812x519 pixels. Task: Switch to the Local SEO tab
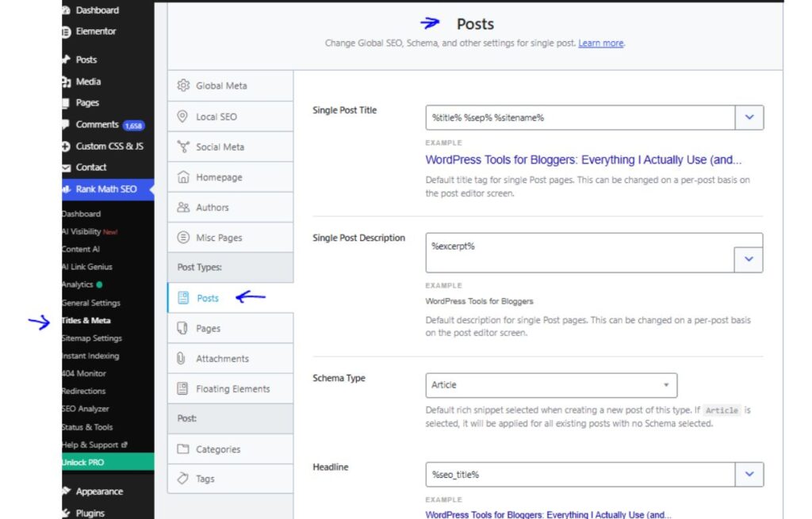(x=231, y=116)
